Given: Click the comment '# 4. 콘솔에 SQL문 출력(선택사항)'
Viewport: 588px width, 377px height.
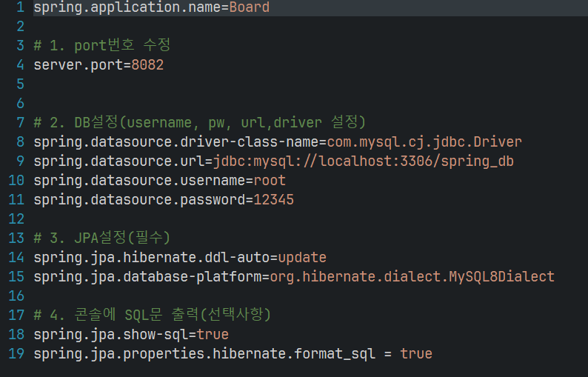Looking at the screenshot, I should pyautogui.click(x=153, y=315).
